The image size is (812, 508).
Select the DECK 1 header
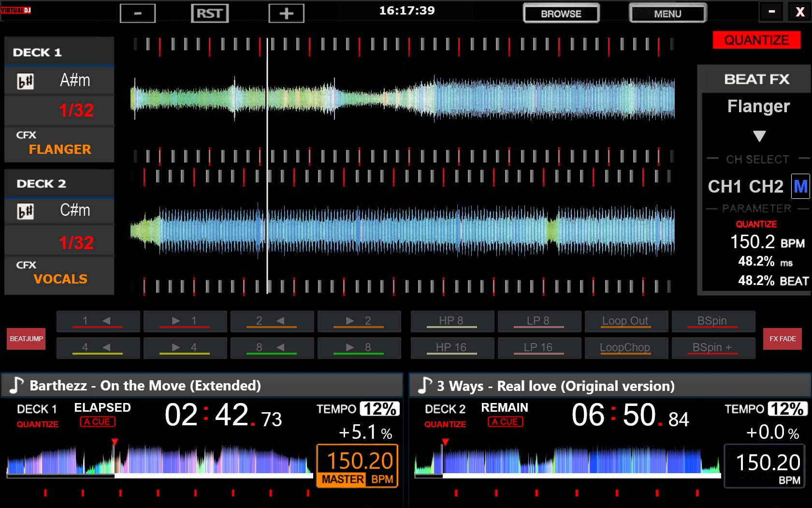coord(59,51)
